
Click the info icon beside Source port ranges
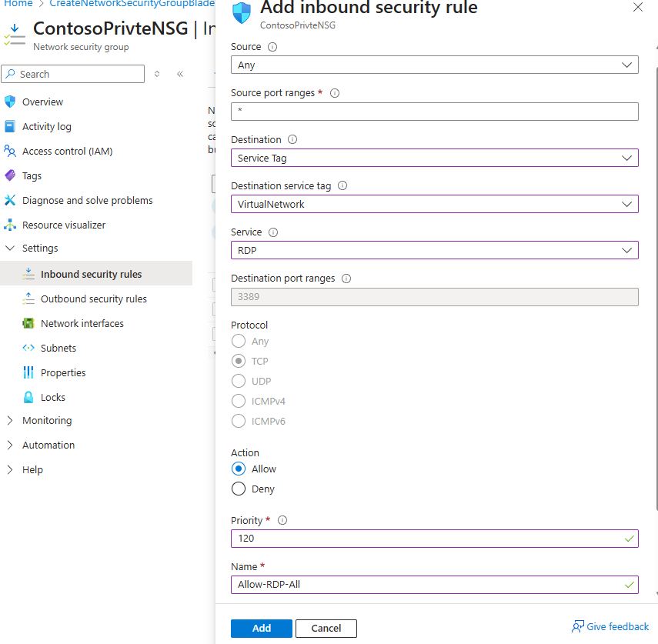click(335, 93)
